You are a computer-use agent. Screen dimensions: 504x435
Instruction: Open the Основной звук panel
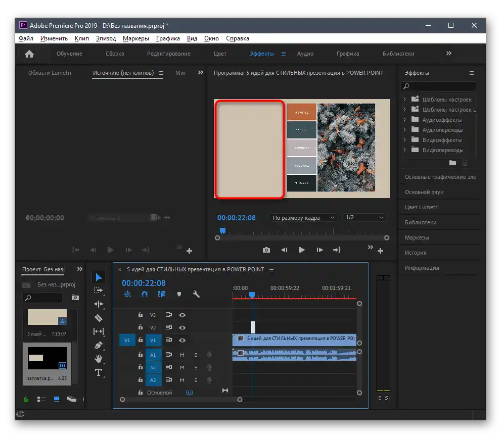click(x=424, y=192)
